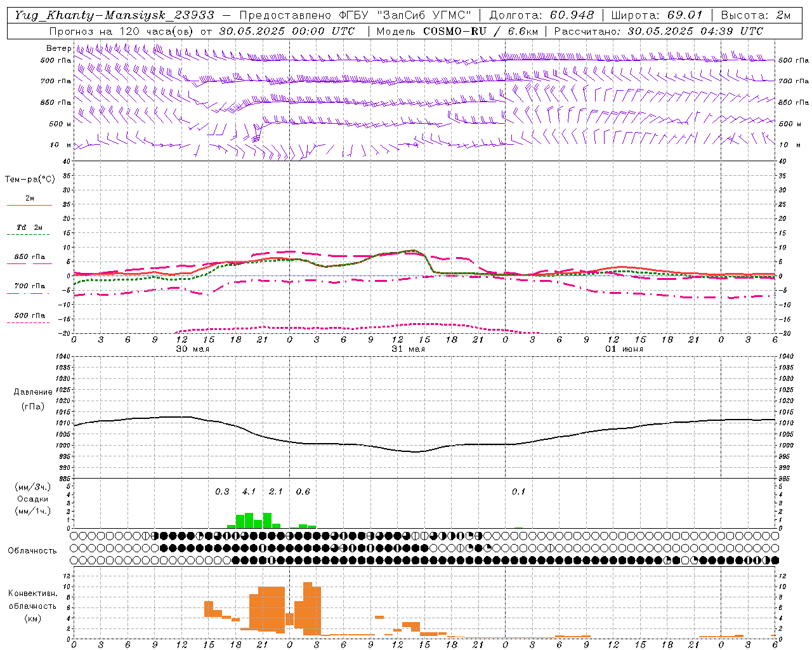Click the Ветер panel label
The image size is (812, 650).
pos(59,48)
